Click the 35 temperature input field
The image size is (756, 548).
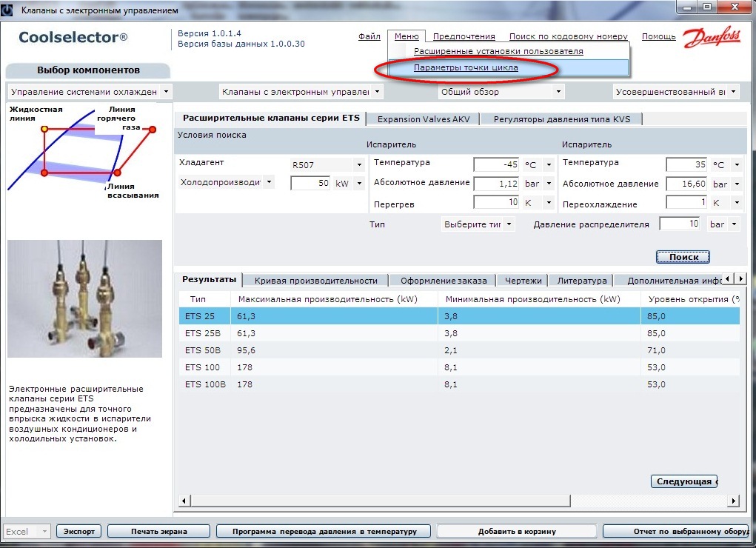coord(686,164)
